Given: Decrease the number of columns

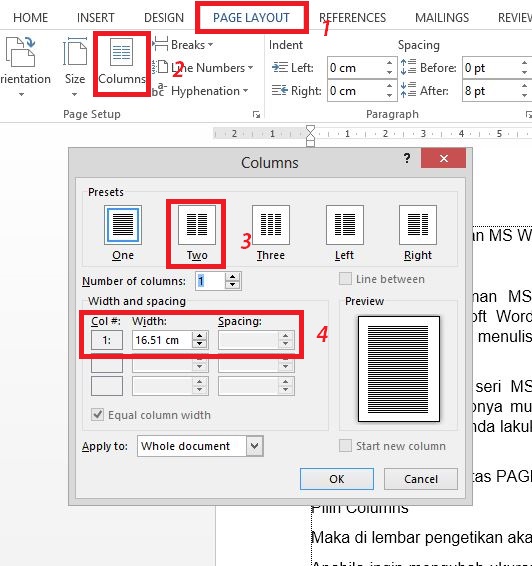Looking at the screenshot, I should coord(232,285).
